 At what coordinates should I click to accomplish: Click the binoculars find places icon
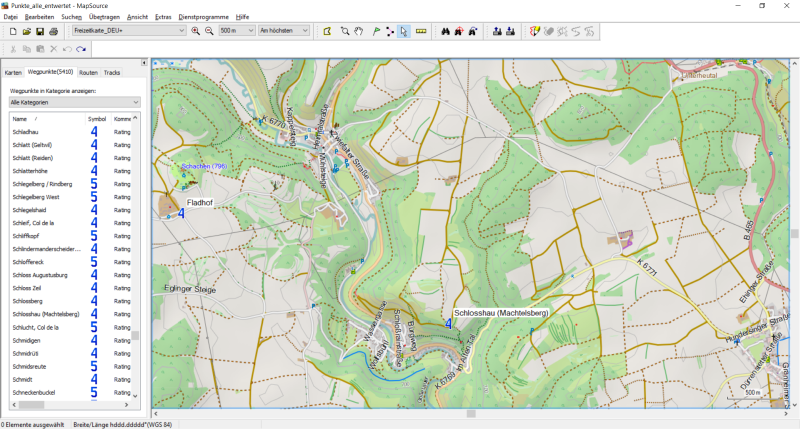point(444,31)
